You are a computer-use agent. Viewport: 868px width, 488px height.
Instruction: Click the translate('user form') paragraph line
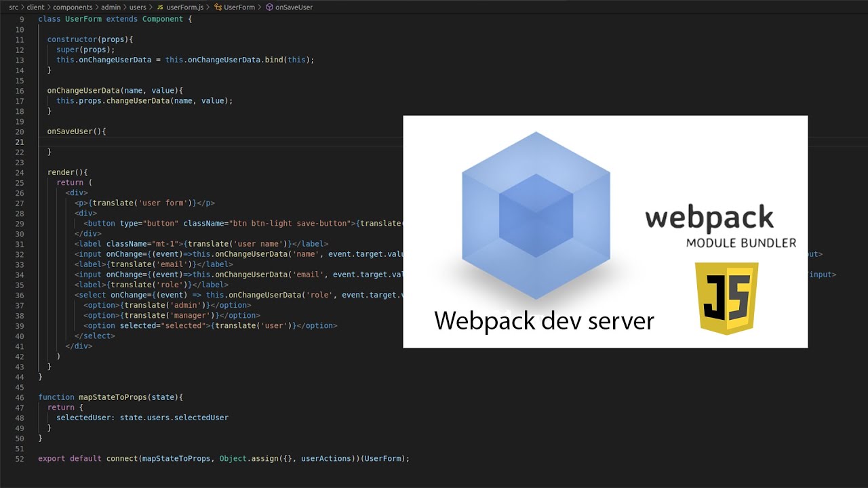145,203
